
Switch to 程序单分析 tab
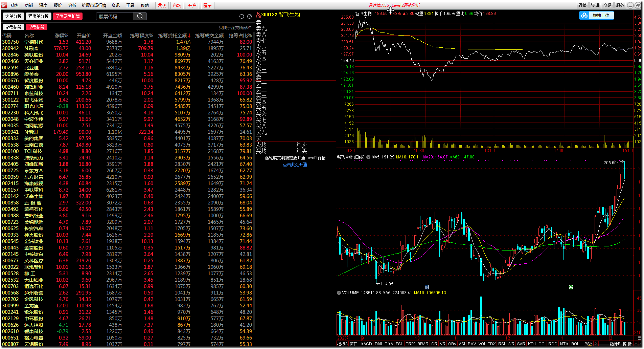[x=38, y=16]
